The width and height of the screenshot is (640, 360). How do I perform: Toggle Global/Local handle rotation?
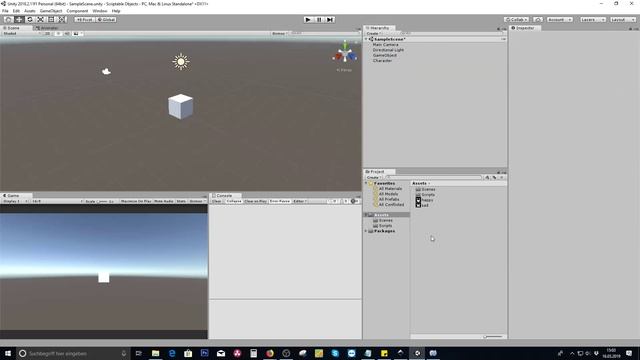[106, 20]
